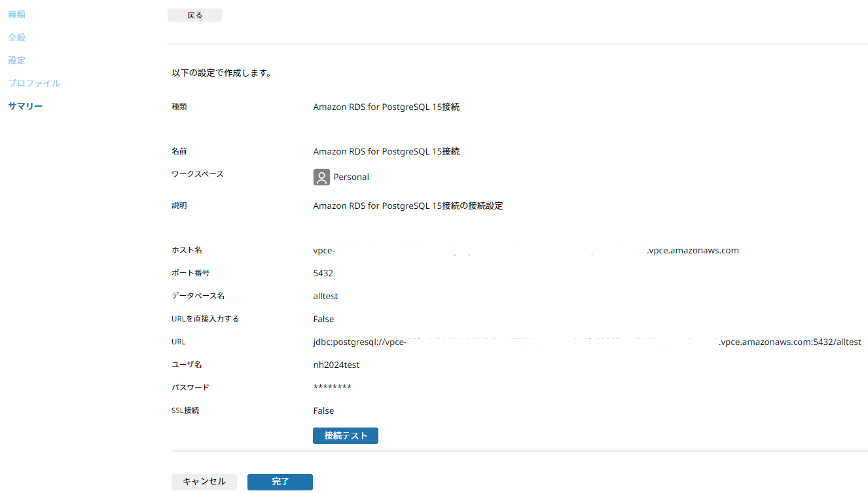
Task: Click the jdbc:postgresql URL value
Action: click(x=587, y=342)
